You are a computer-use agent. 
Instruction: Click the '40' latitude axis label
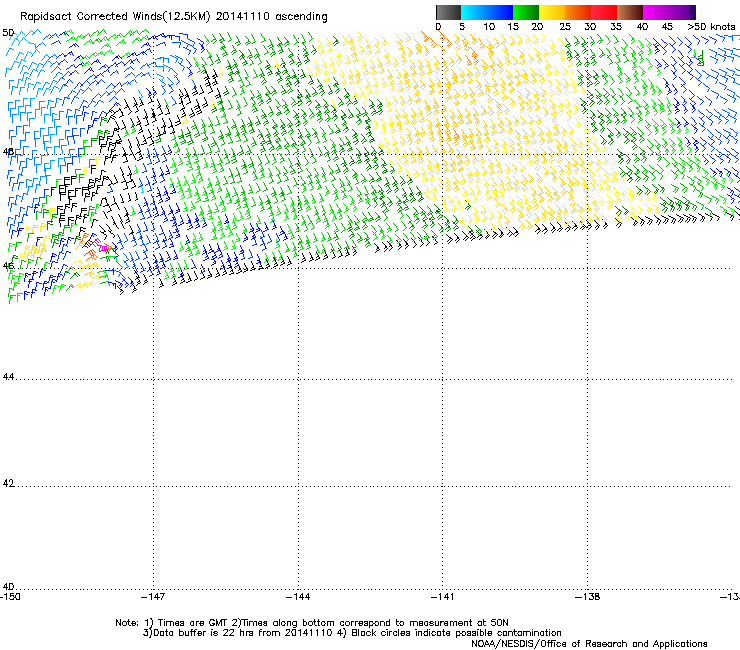(8, 587)
